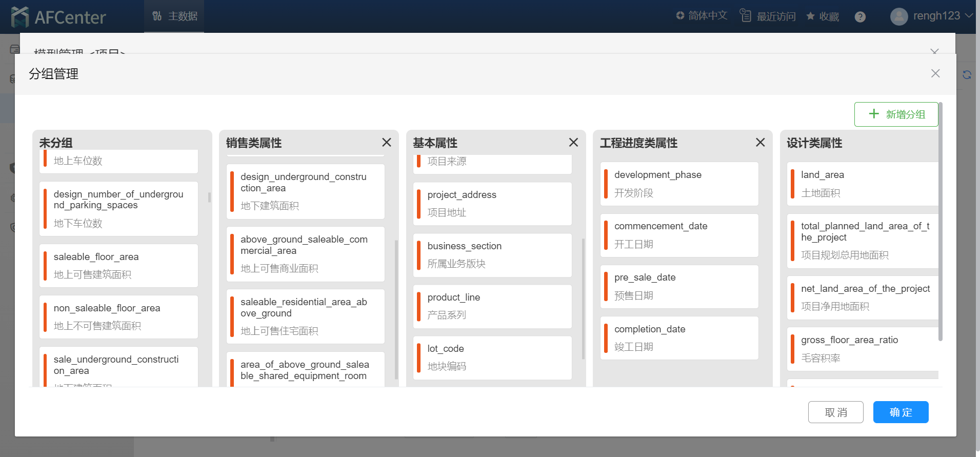Select design_number_of_underground_parking_spaces card
The width and height of the screenshot is (980, 457).
tap(118, 209)
